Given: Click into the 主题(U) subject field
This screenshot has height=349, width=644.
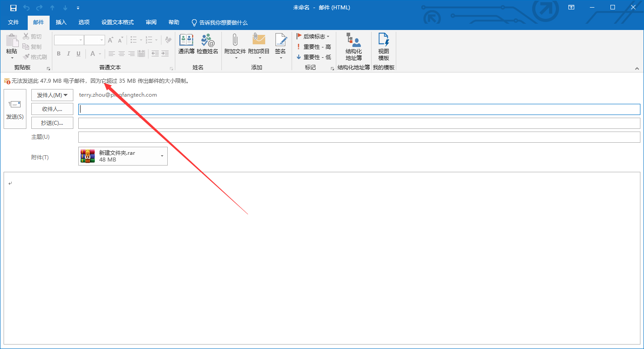Looking at the screenshot, I should (x=359, y=137).
